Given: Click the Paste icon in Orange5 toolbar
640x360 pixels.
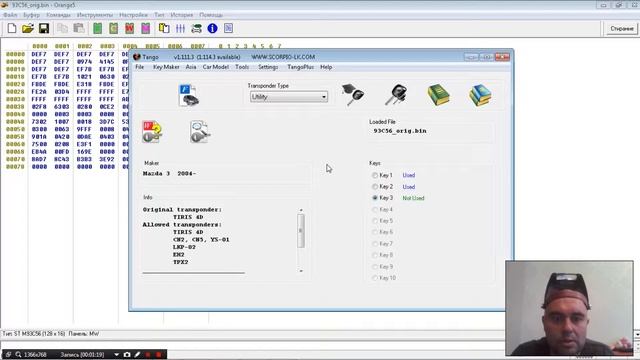Looking at the screenshot, I should (78, 28).
